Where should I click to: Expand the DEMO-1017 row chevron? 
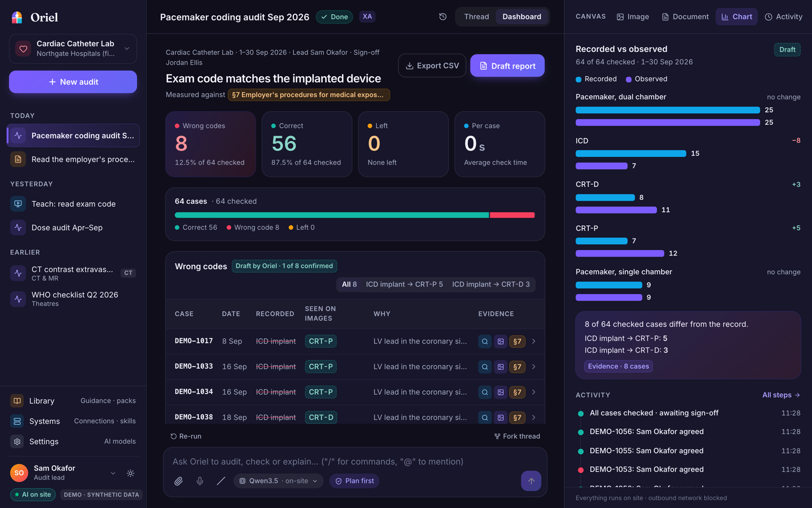(x=533, y=341)
